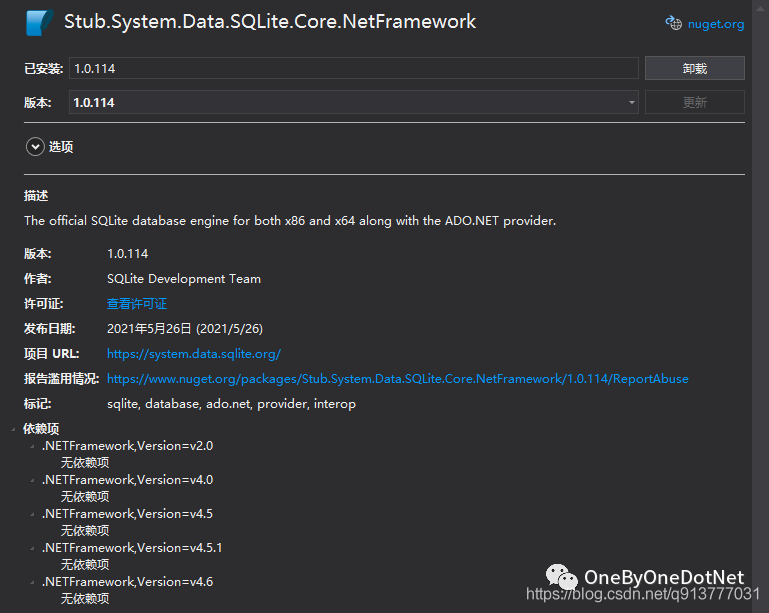Open the 版本 version dropdown

(632, 102)
